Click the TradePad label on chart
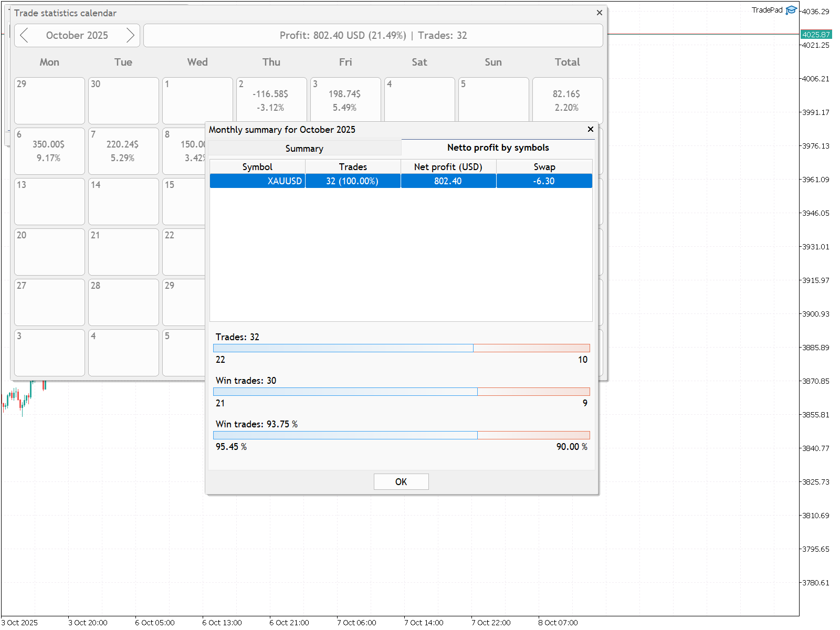The image size is (840, 630). click(767, 10)
